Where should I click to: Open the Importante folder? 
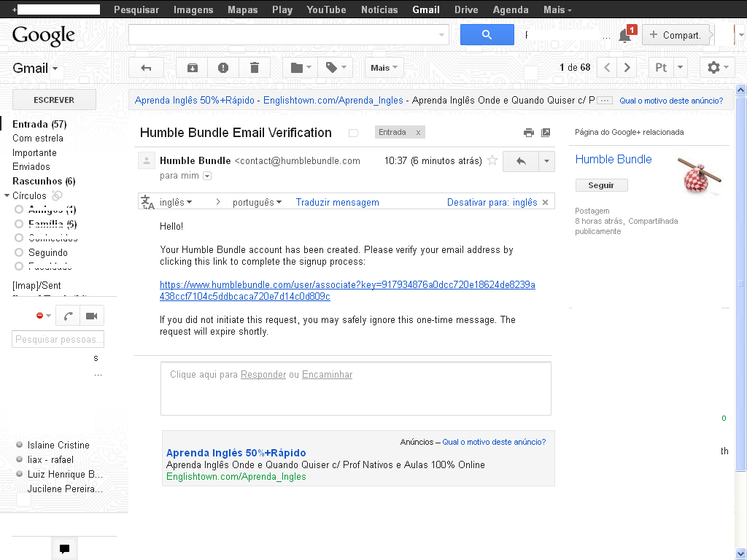pos(34,153)
